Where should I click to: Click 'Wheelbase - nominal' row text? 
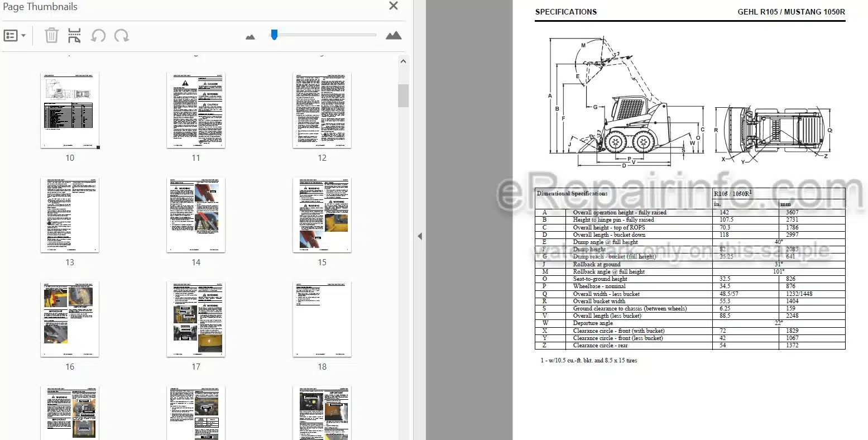pyautogui.click(x=599, y=286)
